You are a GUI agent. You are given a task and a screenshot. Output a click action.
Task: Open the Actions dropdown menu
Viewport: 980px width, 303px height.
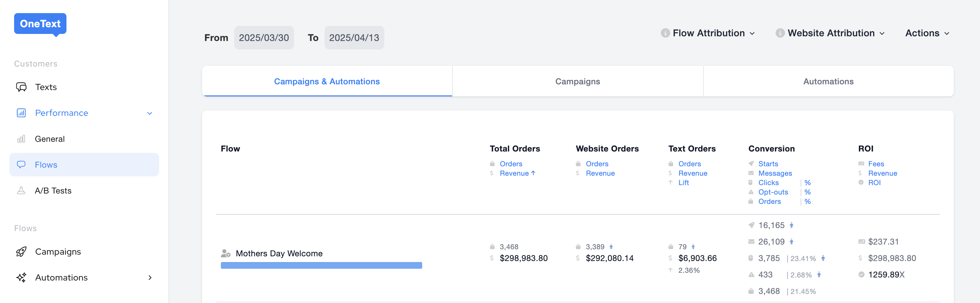[x=927, y=33]
